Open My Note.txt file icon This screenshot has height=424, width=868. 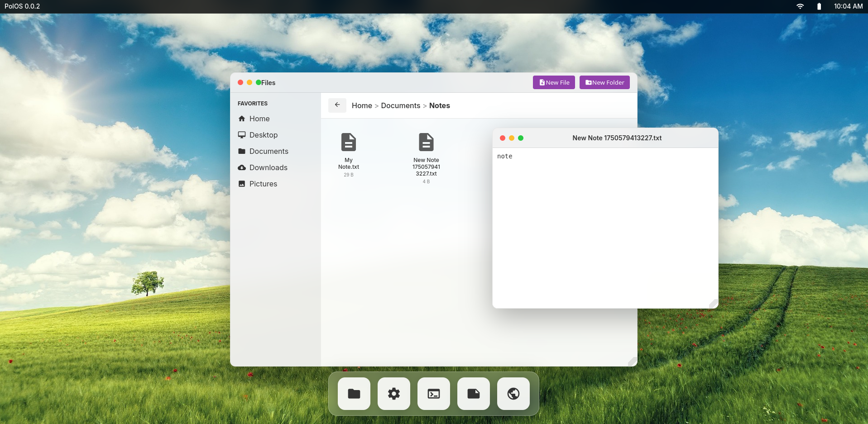pyautogui.click(x=349, y=142)
